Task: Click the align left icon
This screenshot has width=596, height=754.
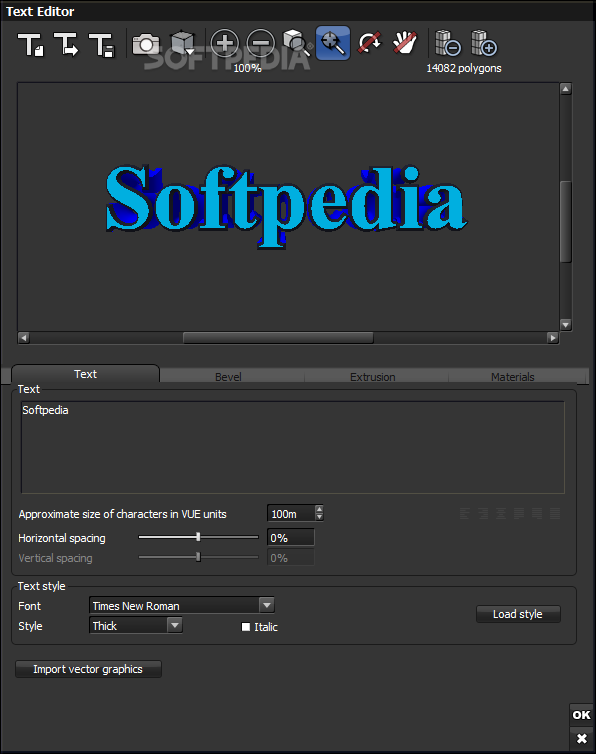Action: click(465, 514)
